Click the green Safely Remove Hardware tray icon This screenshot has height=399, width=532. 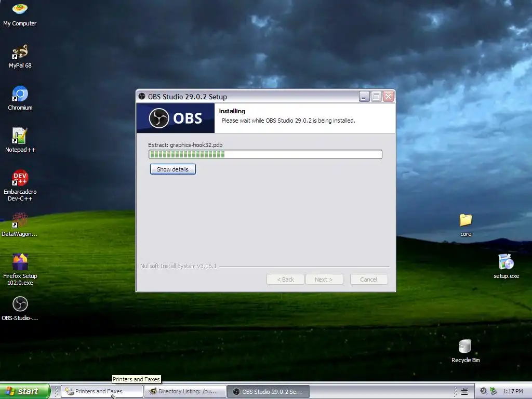coord(494,391)
